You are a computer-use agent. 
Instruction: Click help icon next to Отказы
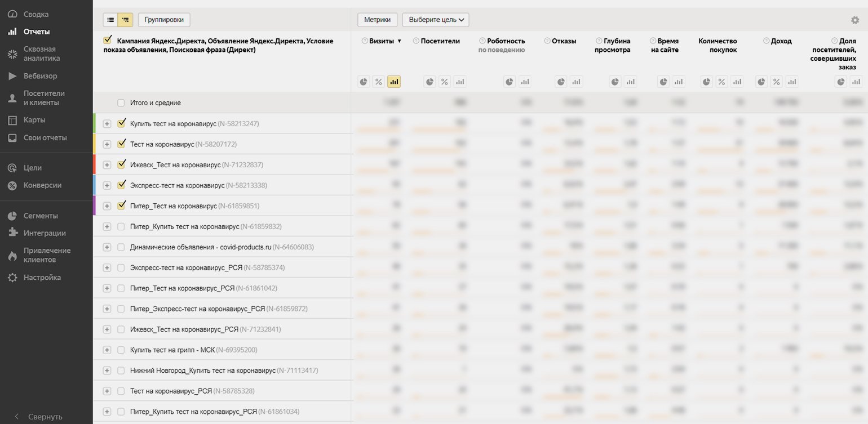(x=547, y=41)
